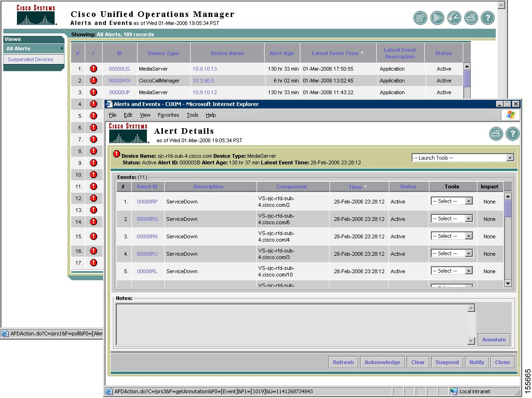The width and height of the screenshot is (532, 398).
Task: Open the Favorites menu
Action: click(x=168, y=115)
